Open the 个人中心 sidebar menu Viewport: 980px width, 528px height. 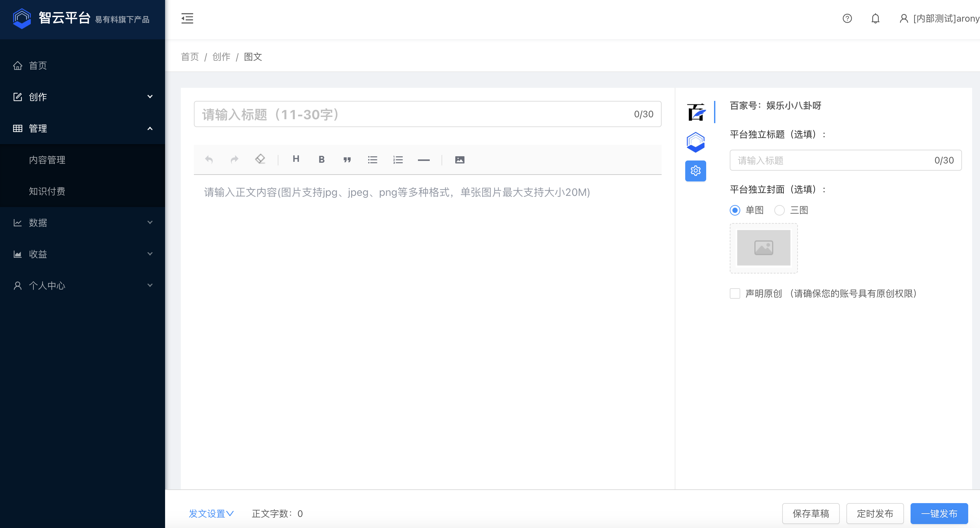(83, 285)
